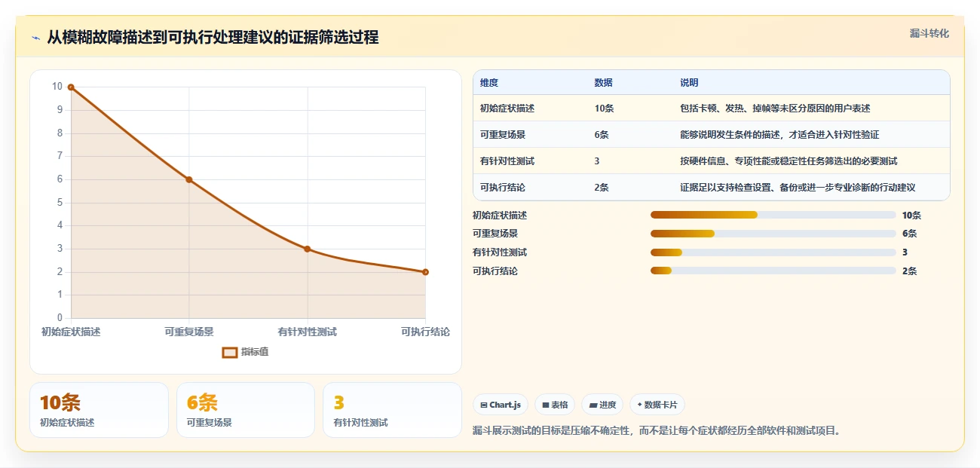Select the 初始症状描述 table row cell
Screen dimensions: 980x468
tap(507, 109)
